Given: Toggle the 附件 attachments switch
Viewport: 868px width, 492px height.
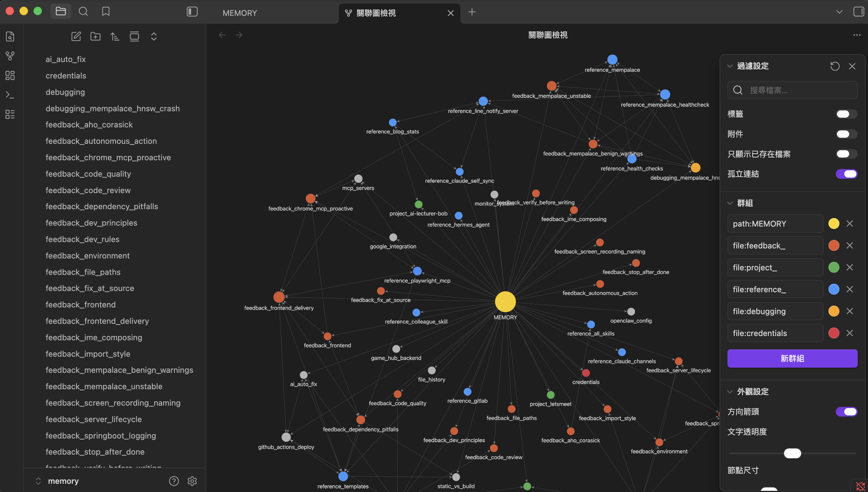Looking at the screenshot, I should tap(846, 134).
